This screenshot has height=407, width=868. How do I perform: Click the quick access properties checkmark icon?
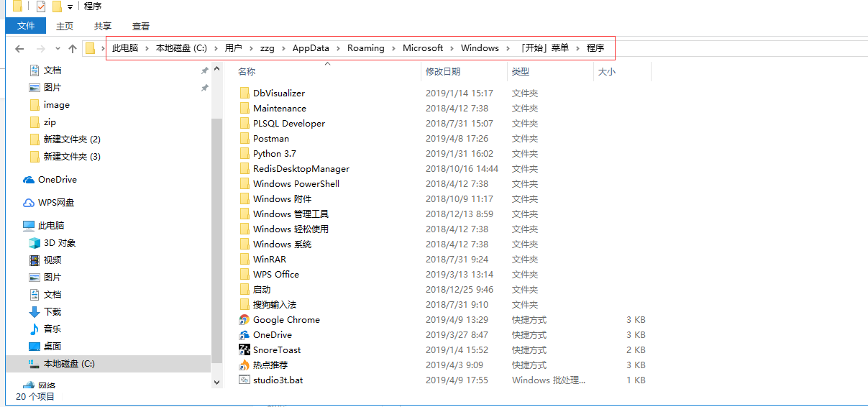point(40,6)
